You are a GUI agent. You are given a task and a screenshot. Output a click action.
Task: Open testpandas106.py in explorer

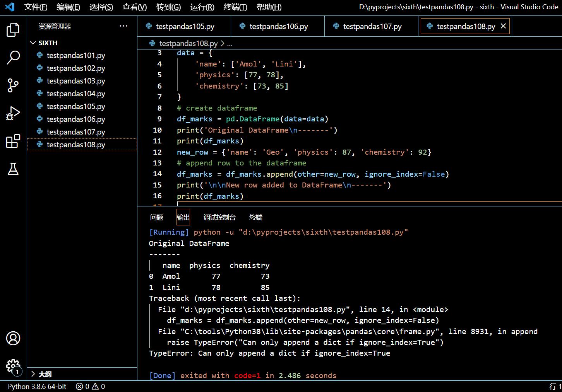coord(82,119)
